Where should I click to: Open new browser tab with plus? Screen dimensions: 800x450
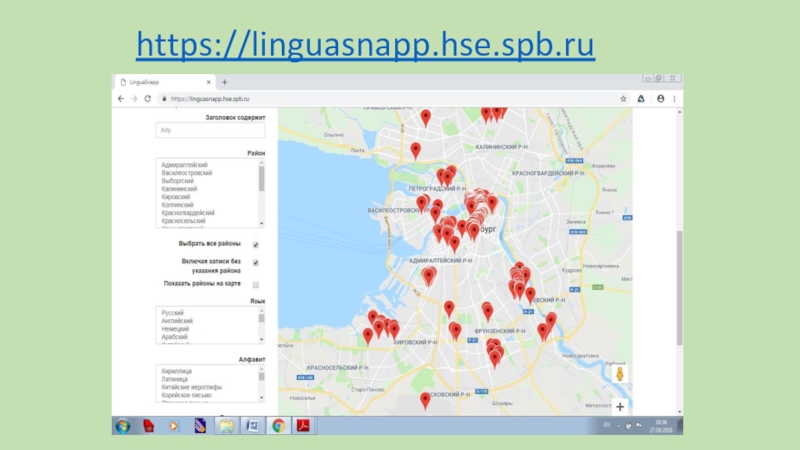tap(225, 82)
